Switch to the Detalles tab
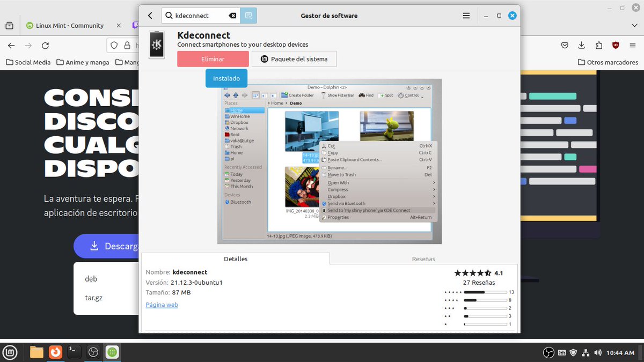Viewport: 644px width, 362px height. pyautogui.click(x=236, y=258)
